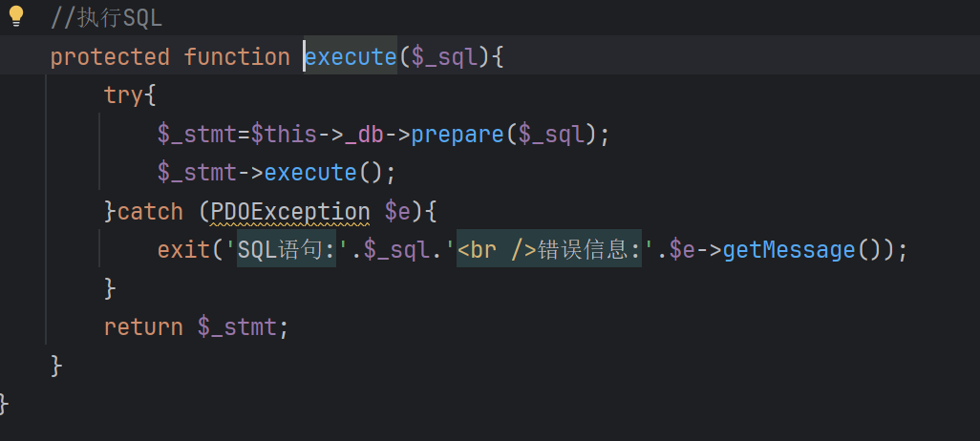Click the catch keyword
The image size is (980, 441).
(150, 211)
